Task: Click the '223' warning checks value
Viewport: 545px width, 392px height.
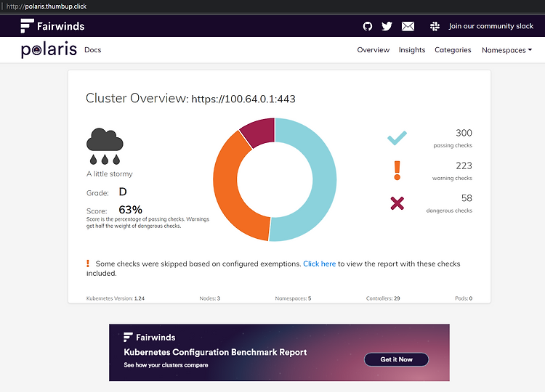Action: tap(464, 166)
